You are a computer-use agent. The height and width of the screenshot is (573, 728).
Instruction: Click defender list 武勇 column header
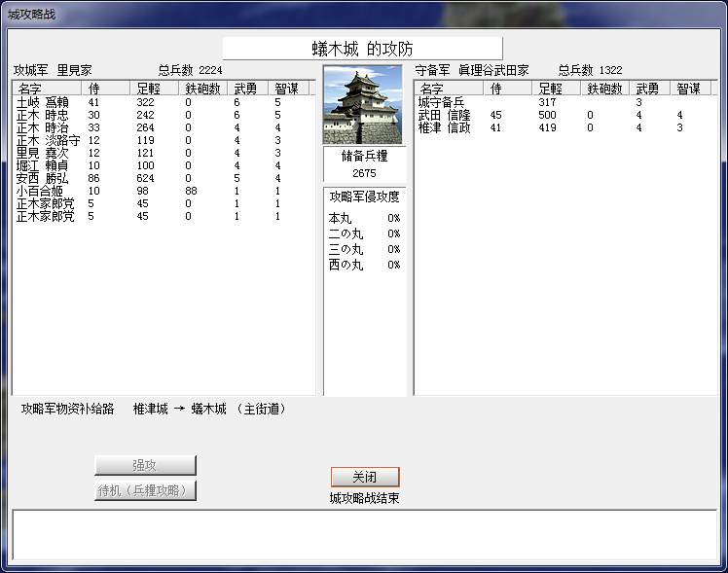[x=650, y=89]
